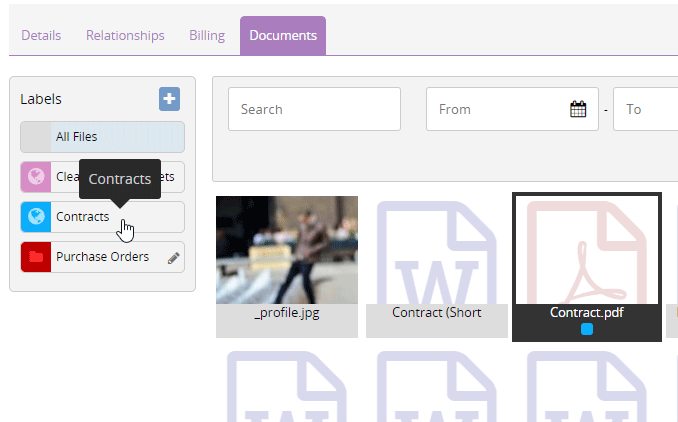This screenshot has height=422, width=678.
Task: Open the _profile.jpg thumbnail
Action: point(287,250)
